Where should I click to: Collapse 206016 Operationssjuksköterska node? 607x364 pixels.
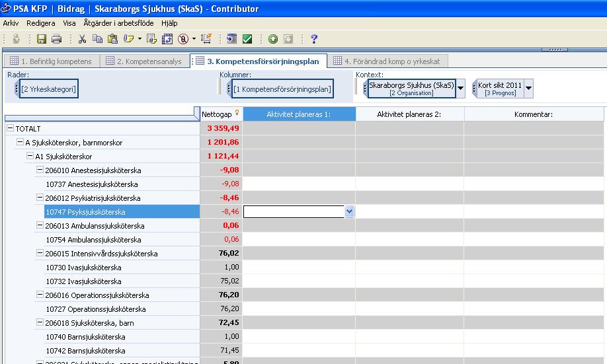[x=40, y=295]
